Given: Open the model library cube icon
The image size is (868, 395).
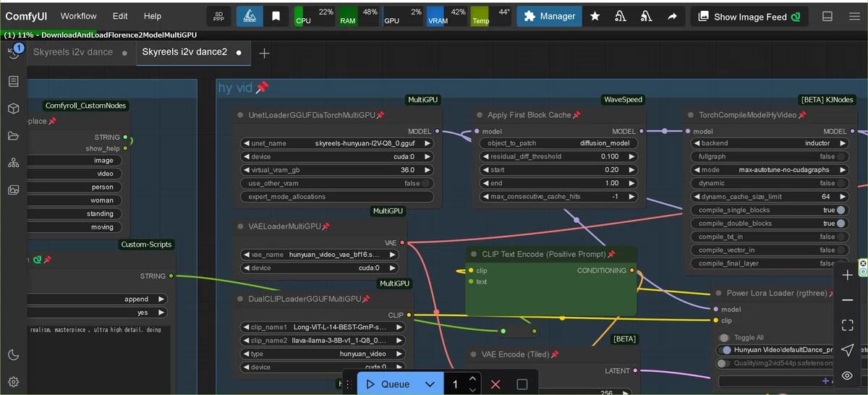Looking at the screenshot, I should point(14,109).
